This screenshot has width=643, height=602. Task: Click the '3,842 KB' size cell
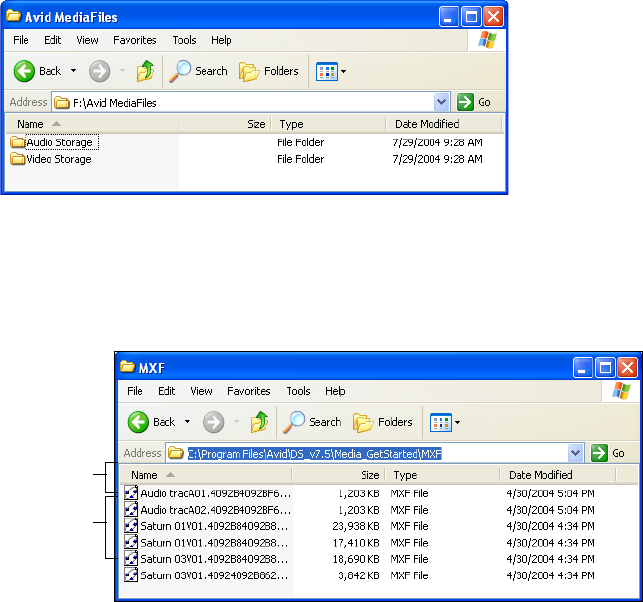click(359, 575)
